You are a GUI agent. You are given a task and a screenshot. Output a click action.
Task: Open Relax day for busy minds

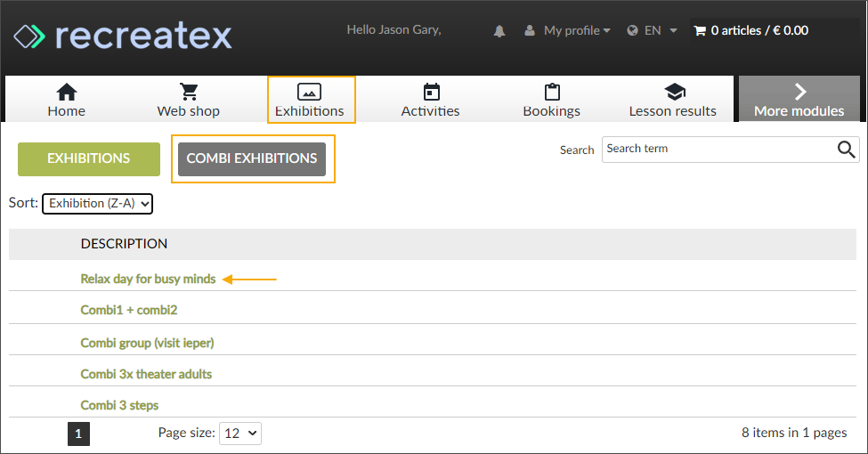(148, 279)
